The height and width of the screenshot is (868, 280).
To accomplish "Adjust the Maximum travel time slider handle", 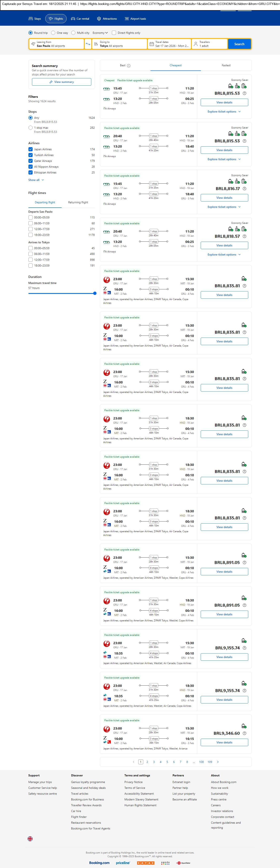I will click(x=95, y=293).
